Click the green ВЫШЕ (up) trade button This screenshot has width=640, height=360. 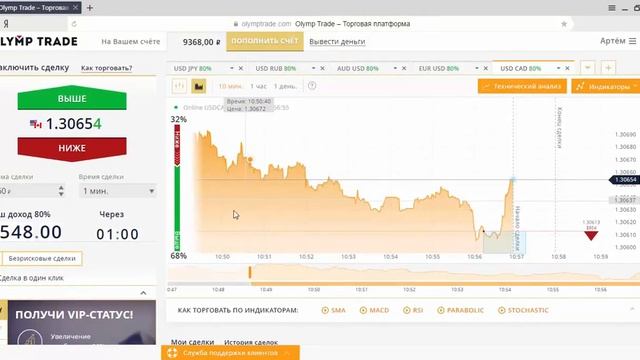click(x=72, y=98)
